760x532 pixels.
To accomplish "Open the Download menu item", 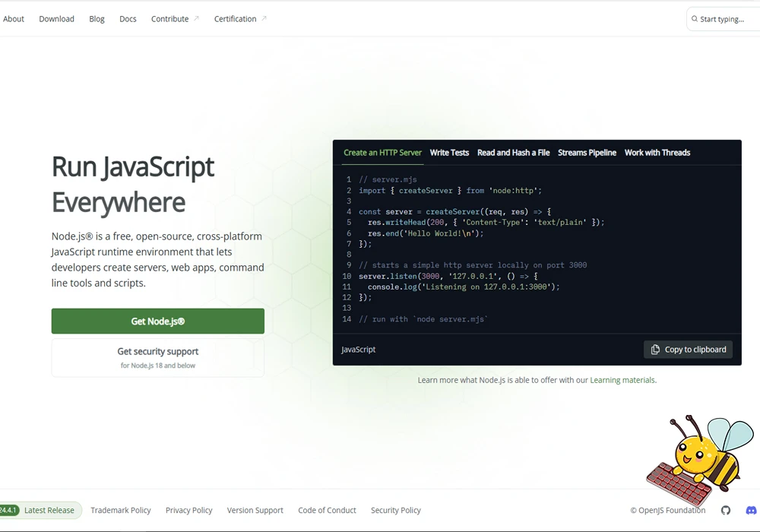I will click(57, 19).
